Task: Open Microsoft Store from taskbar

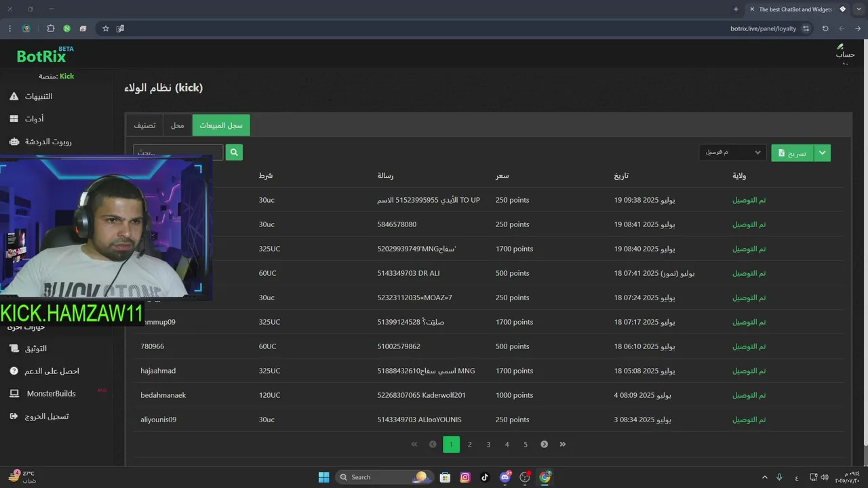Action: pyautogui.click(x=445, y=477)
